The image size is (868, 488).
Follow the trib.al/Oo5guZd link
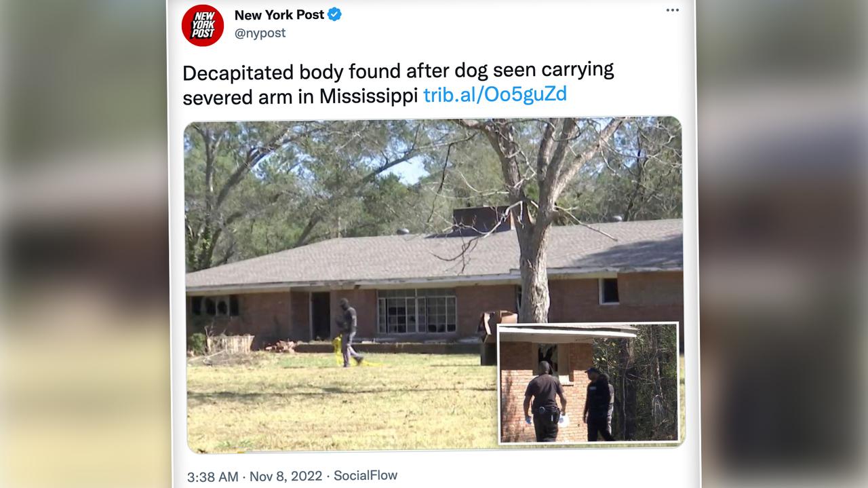(x=495, y=94)
